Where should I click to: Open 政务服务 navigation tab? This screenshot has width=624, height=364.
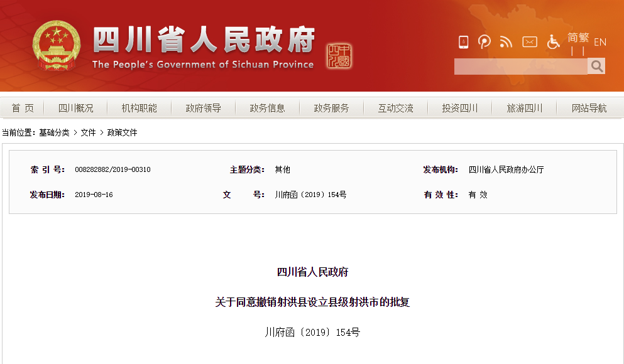pos(331,108)
